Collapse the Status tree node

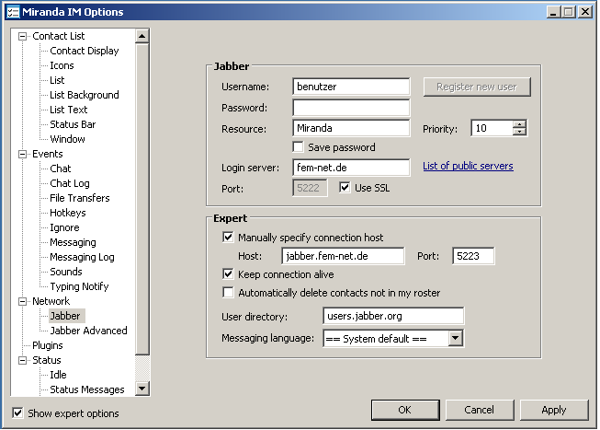23,360
